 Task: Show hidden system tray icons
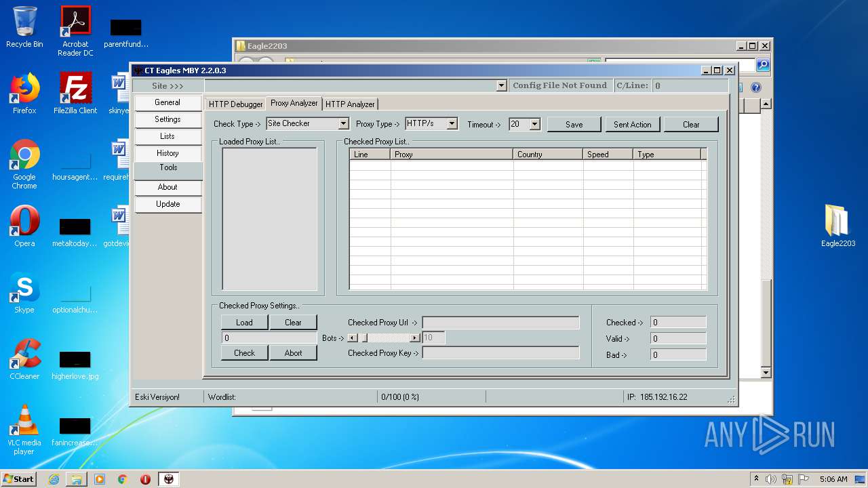pyautogui.click(x=756, y=479)
